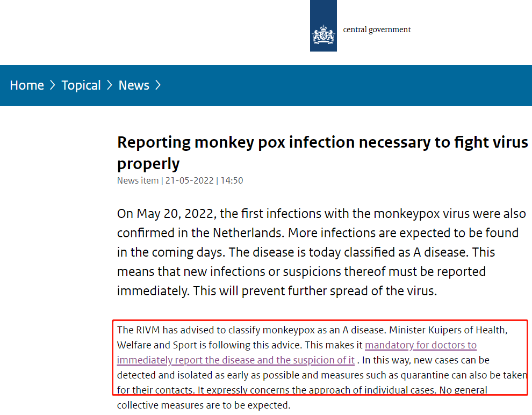Viewport: 532px width, 415px height.
Task: Open the Topical breadcrumb link
Action: pyautogui.click(x=81, y=85)
